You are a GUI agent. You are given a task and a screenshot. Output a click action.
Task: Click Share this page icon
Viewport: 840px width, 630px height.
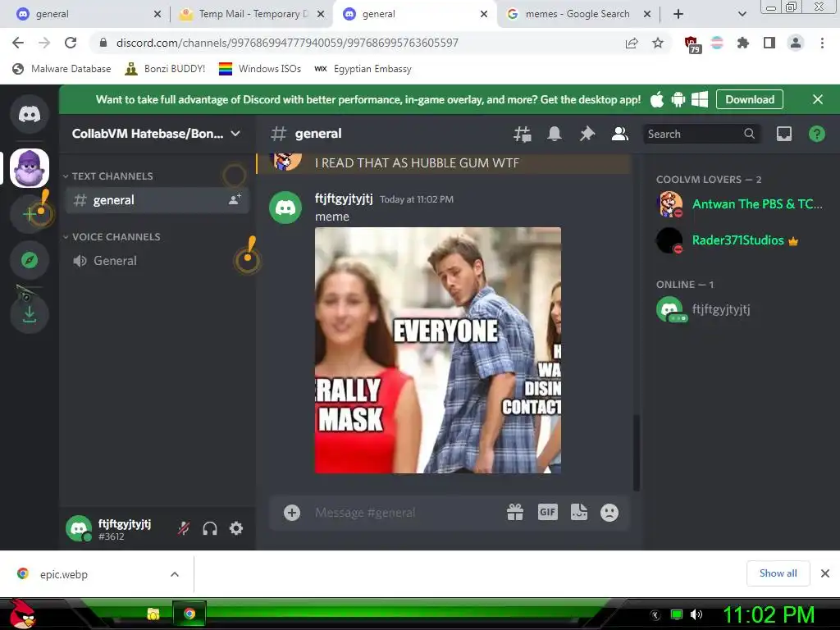pos(632,43)
